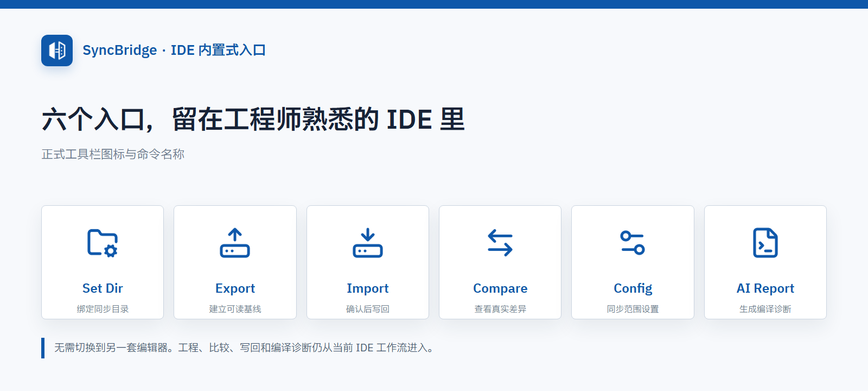Click the "绑定同步目录" caption
868x391 pixels.
[103, 309]
